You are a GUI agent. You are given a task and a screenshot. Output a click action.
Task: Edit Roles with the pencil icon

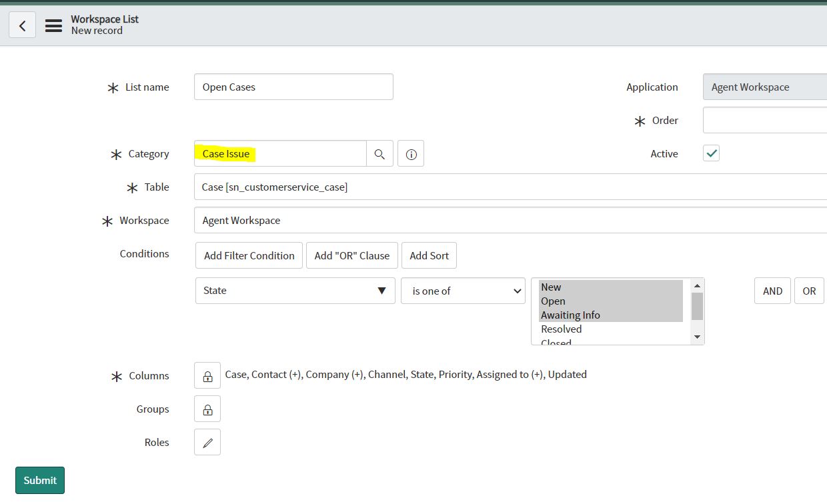pyautogui.click(x=207, y=442)
